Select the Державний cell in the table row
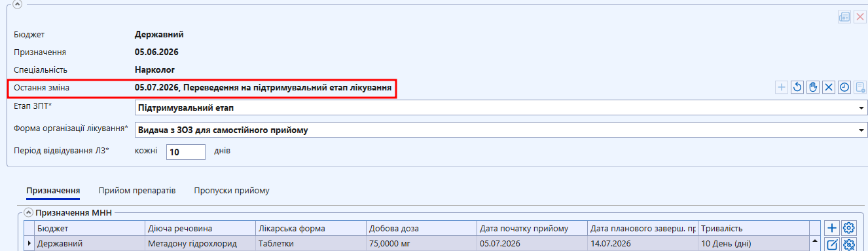 (89, 244)
